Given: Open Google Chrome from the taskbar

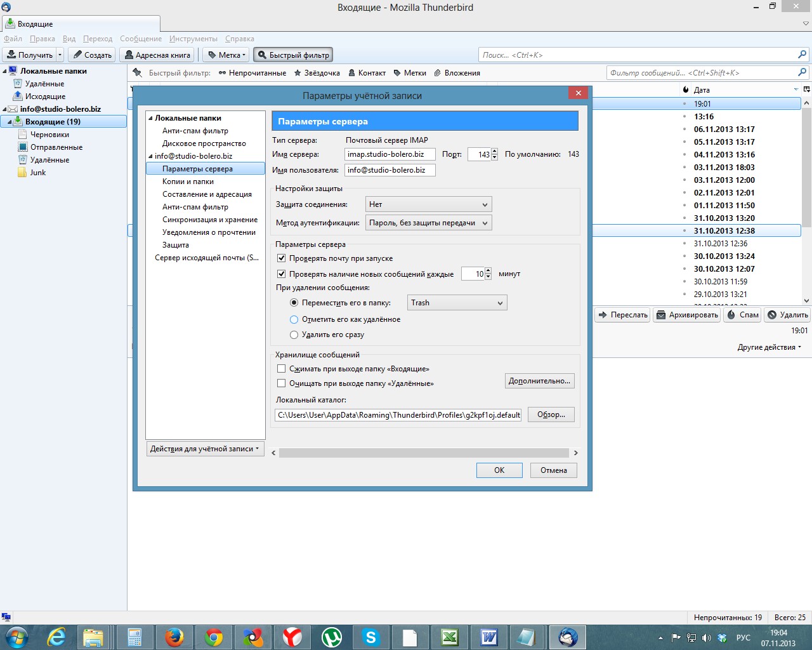Looking at the screenshot, I should coord(213,637).
